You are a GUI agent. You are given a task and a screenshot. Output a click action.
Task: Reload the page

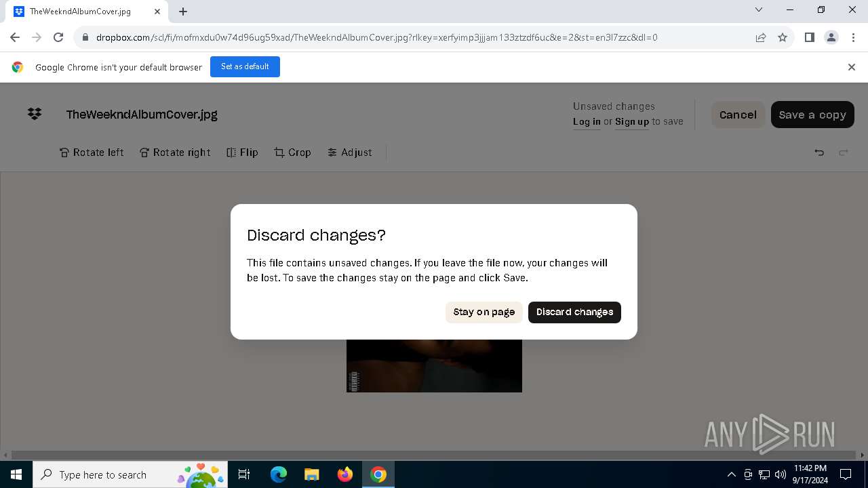tap(58, 37)
